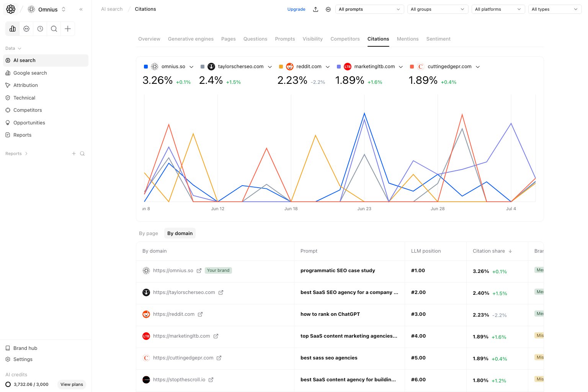Click the plus icon beside Reports section
The height and width of the screenshot is (392, 588).
click(x=74, y=154)
